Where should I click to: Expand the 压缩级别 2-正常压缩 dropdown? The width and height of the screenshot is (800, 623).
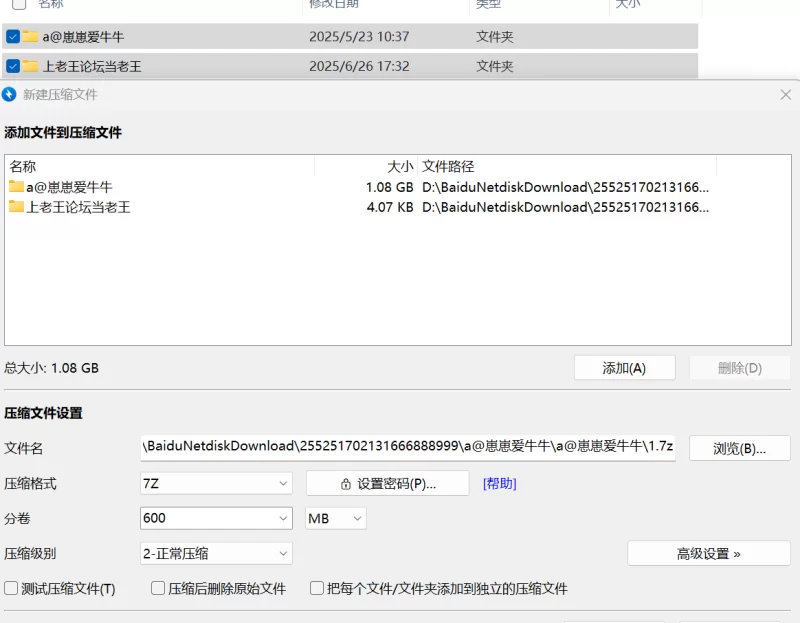pyautogui.click(x=216, y=553)
